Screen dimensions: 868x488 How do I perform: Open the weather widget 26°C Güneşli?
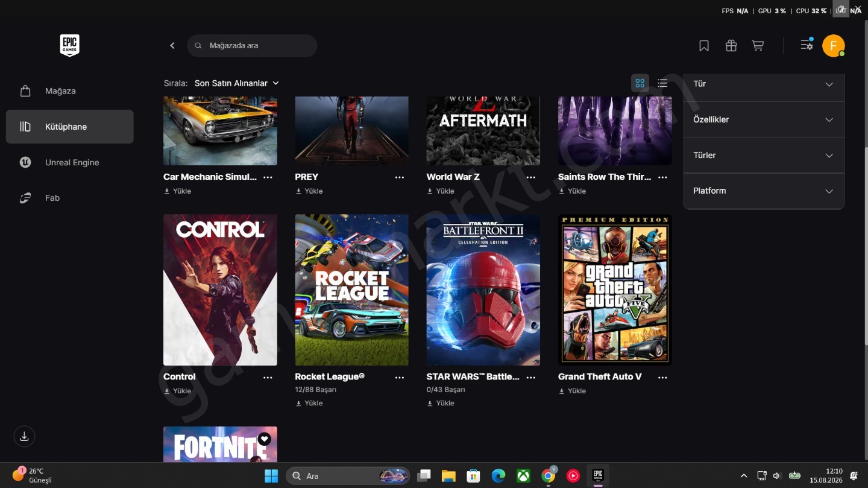[x=32, y=475]
